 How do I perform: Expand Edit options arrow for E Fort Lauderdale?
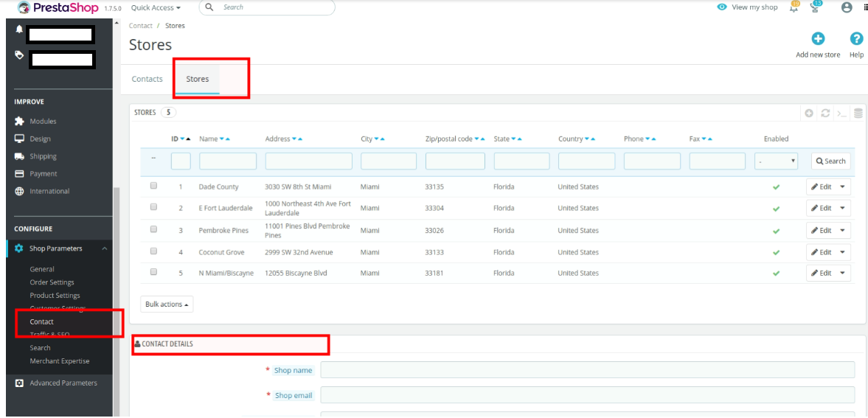coord(842,208)
